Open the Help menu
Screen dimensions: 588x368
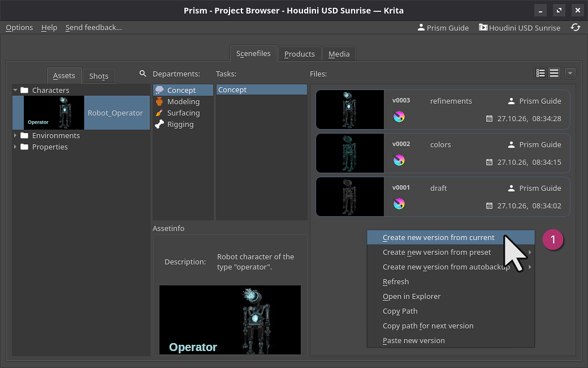click(x=49, y=27)
